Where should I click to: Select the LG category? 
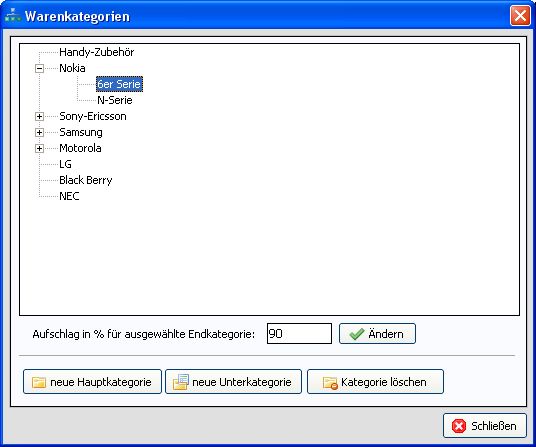65,164
